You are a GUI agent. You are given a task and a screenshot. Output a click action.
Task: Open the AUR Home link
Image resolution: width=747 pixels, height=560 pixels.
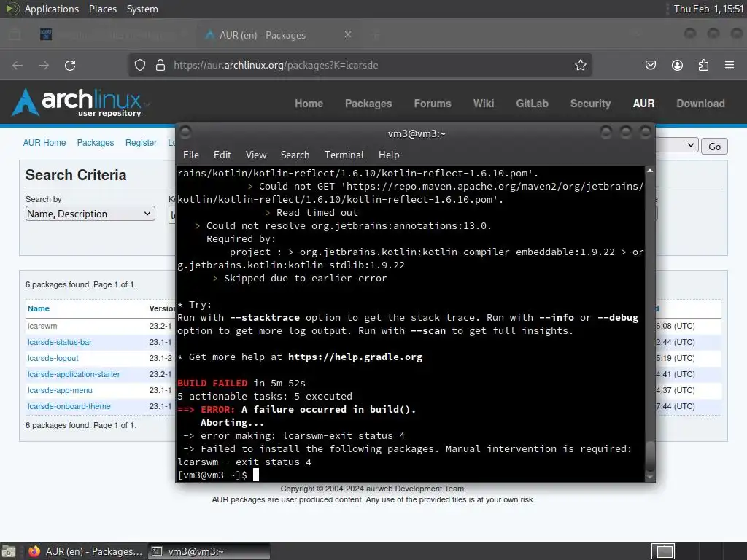coord(44,143)
